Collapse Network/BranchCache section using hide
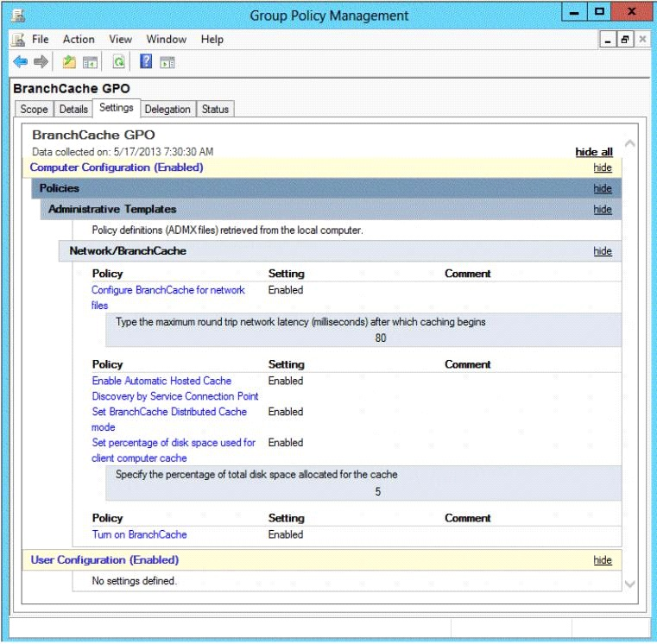Viewport: 657px width, 644px height. [603, 251]
